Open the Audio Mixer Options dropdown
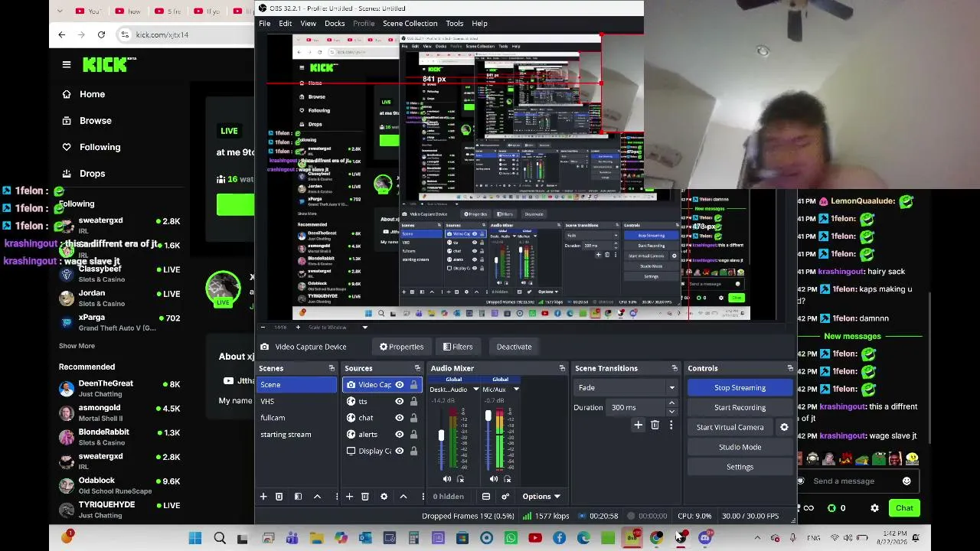Screen dimensions: 980x551 [x=541, y=497]
